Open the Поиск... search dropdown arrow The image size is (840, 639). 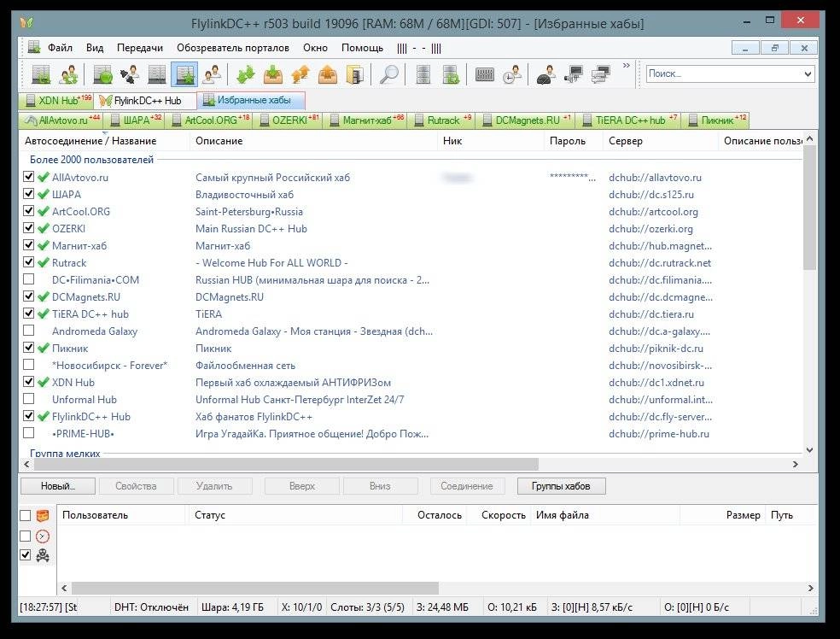tap(808, 74)
